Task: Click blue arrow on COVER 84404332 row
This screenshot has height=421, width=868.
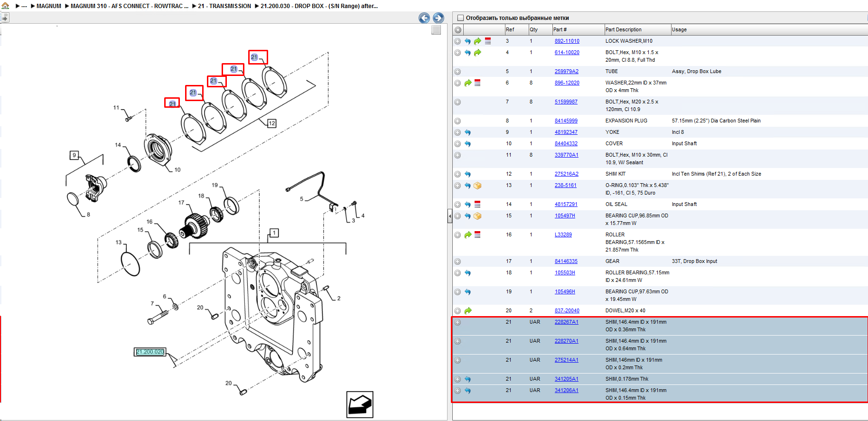Action: click(x=467, y=144)
